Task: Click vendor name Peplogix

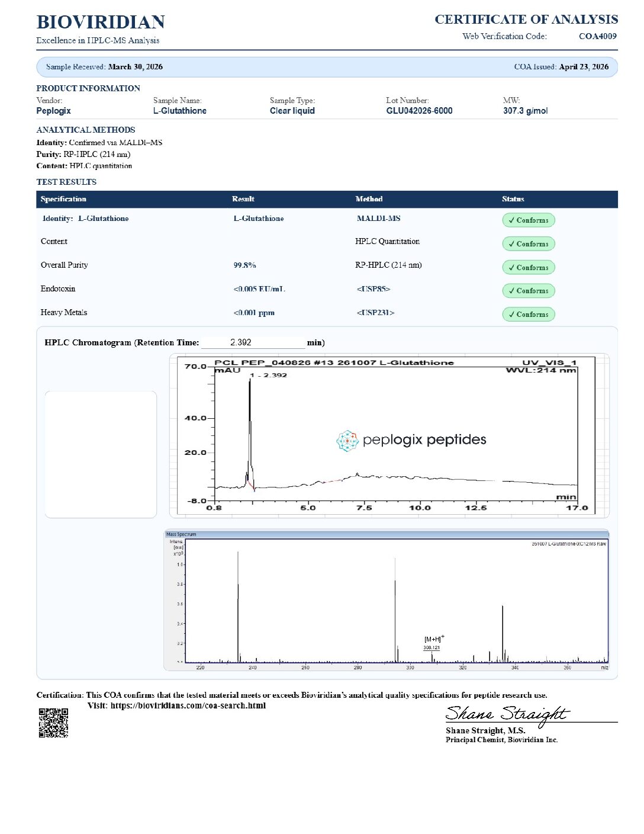Action: [x=53, y=111]
